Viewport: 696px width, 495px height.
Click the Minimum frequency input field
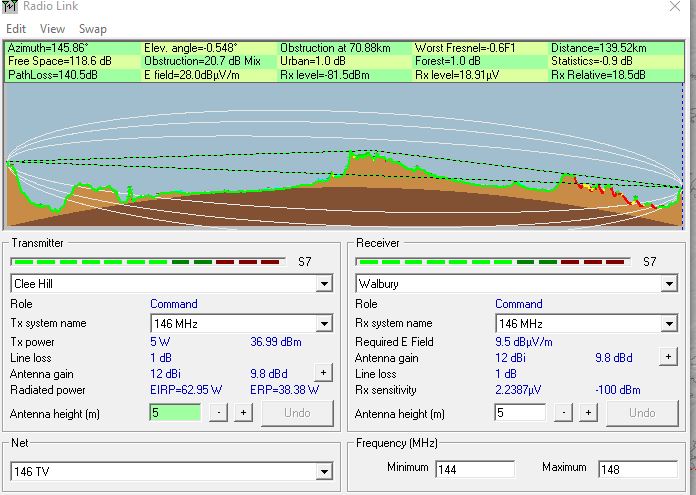pos(474,469)
